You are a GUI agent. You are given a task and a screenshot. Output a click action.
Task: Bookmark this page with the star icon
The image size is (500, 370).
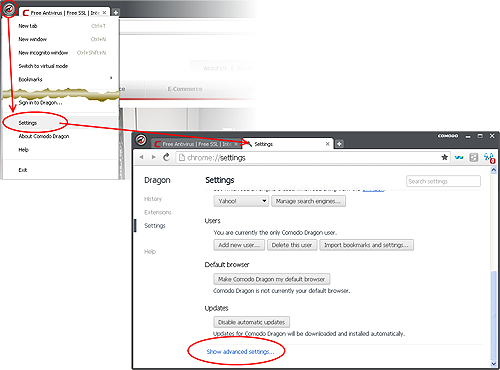[444, 157]
